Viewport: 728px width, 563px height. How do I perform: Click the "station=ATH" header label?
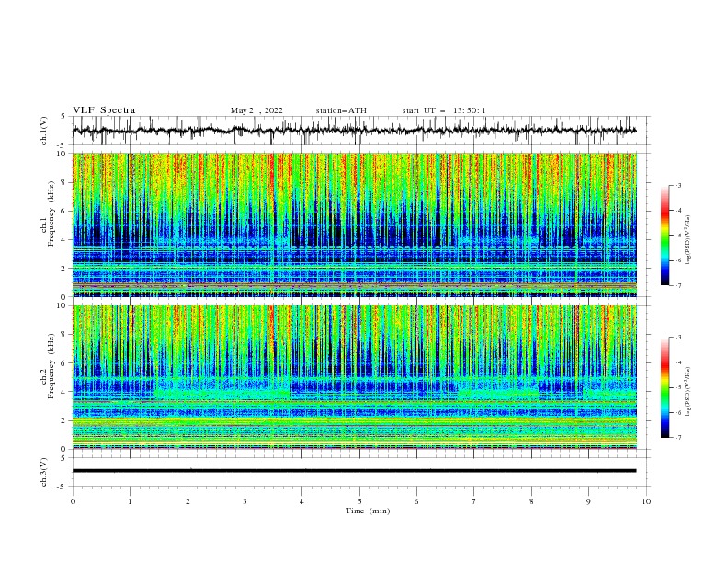point(341,110)
